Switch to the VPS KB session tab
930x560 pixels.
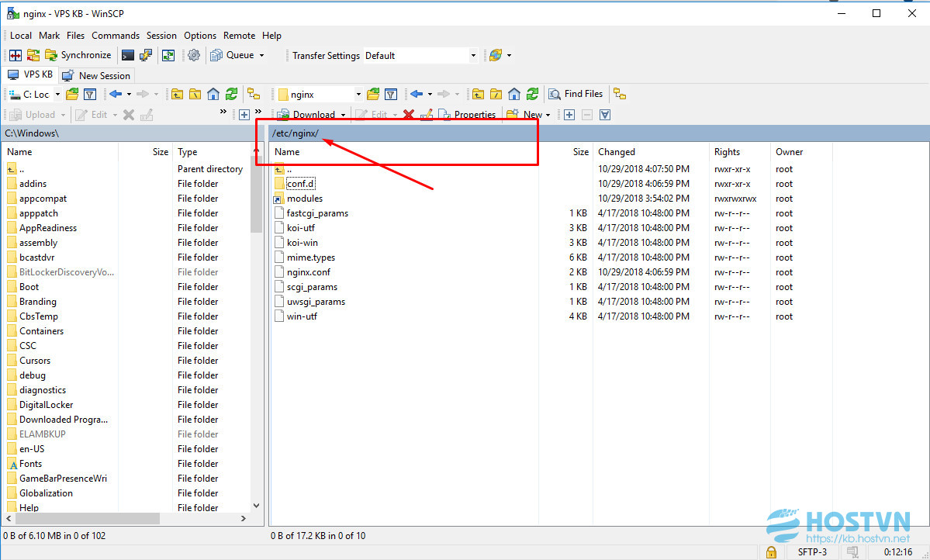click(x=30, y=74)
